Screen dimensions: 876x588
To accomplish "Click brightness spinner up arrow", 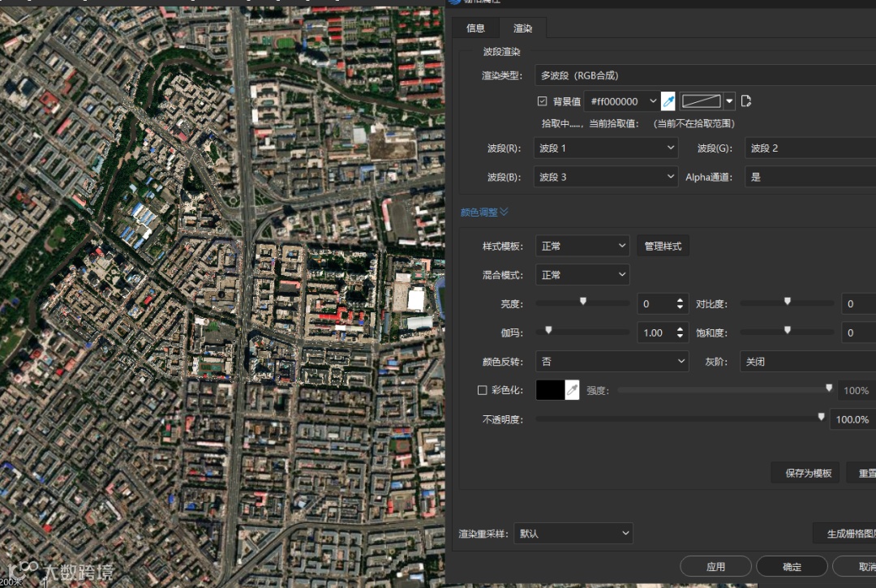I will point(680,300).
